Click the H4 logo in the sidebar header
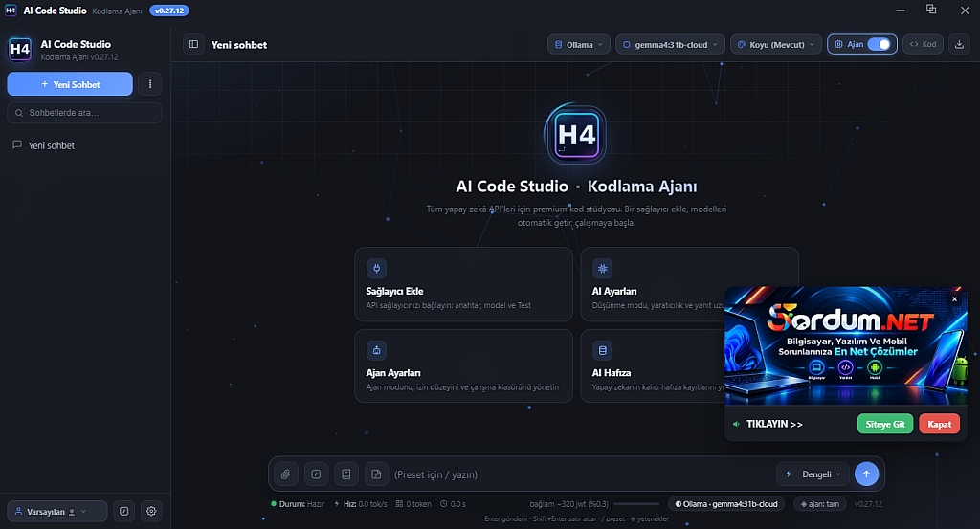The image size is (980, 529). [20, 50]
